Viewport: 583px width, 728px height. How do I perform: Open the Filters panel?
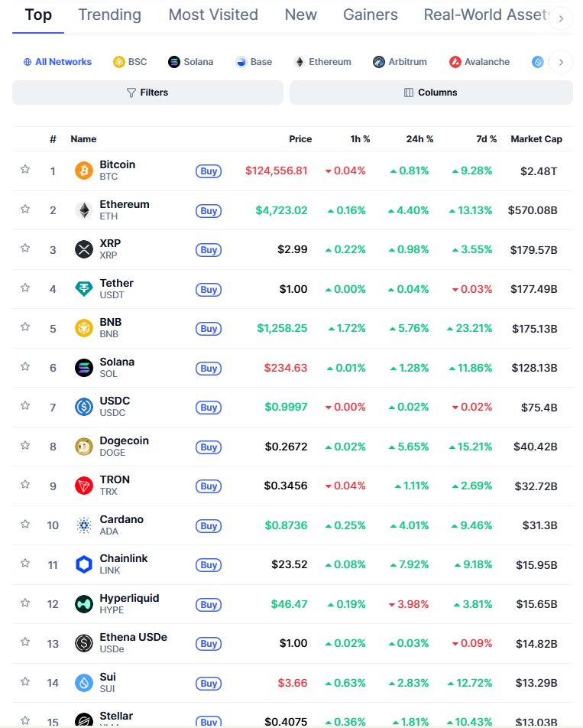tap(147, 93)
